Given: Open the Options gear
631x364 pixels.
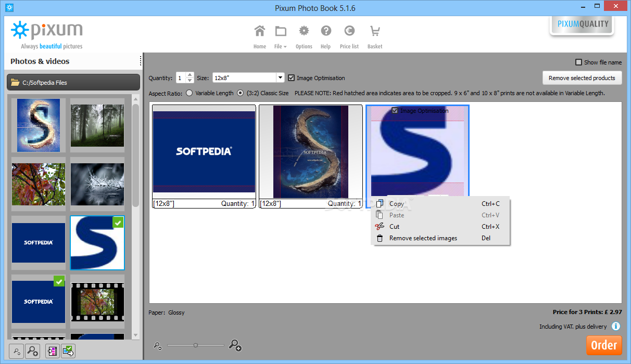Looking at the screenshot, I should coord(304,37).
